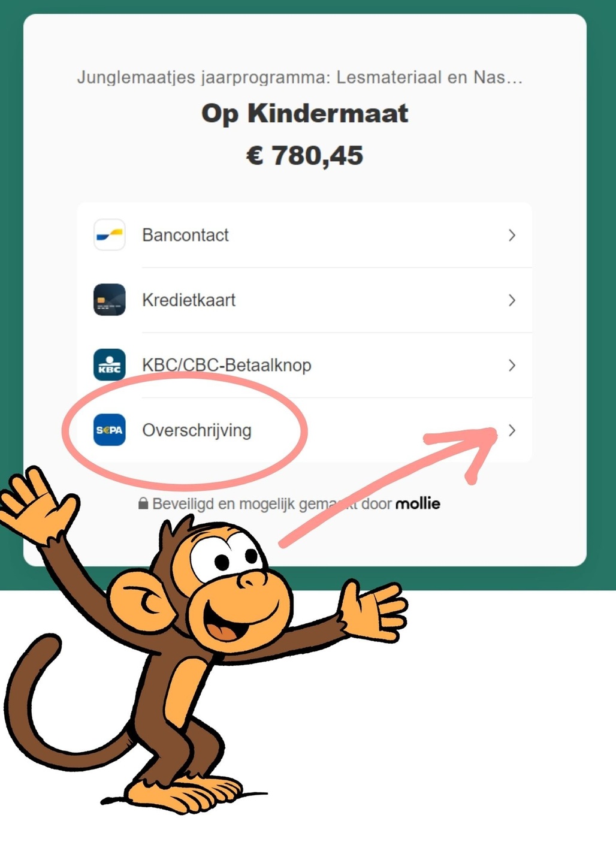The image size is (616, 863).
Task: Click the Op Kindermaat heading
Action: point(305,113)
